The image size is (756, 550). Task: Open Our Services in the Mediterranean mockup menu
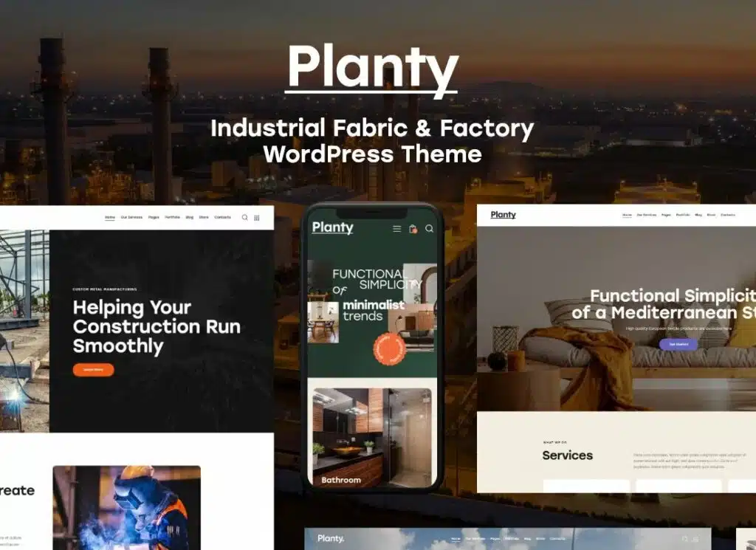click(647, 215)
